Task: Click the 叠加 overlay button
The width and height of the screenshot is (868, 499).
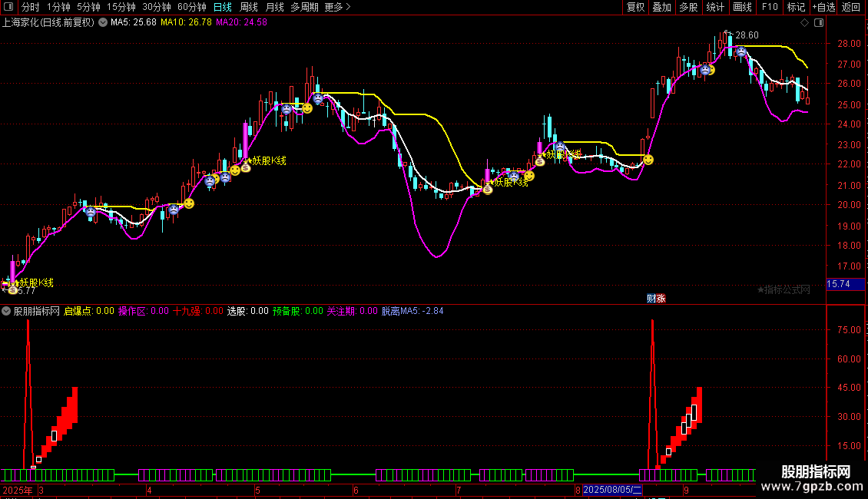Action: pyautogui.click(x=662, y=7)
